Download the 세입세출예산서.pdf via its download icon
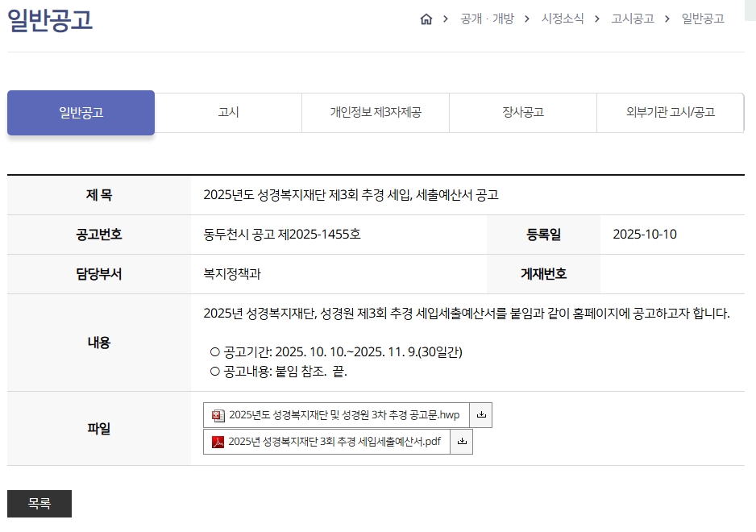This screenshot has width=756, height=532. [x=462, y=442]
